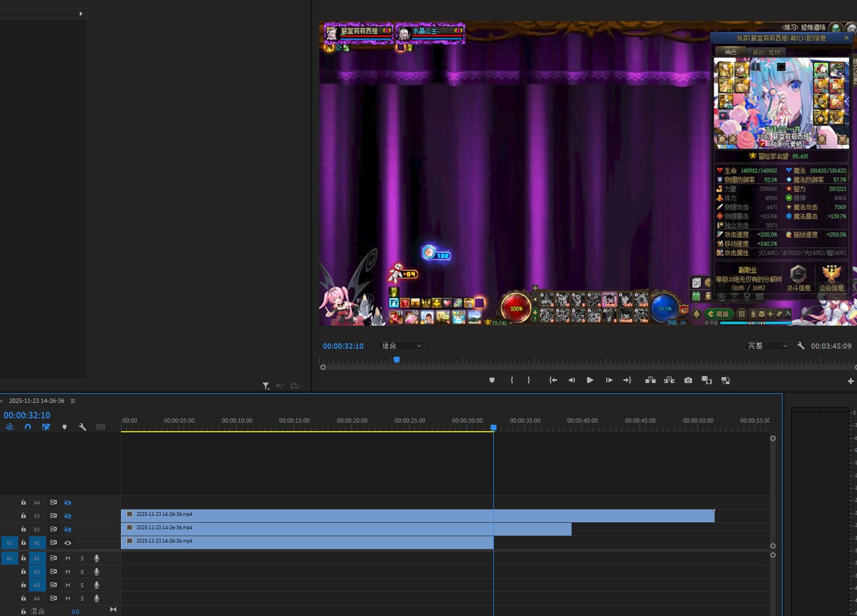857x616 pixels.
Task: Expand the top-left panel arrow
Action: pyautogui.click(x=81, y=14)
